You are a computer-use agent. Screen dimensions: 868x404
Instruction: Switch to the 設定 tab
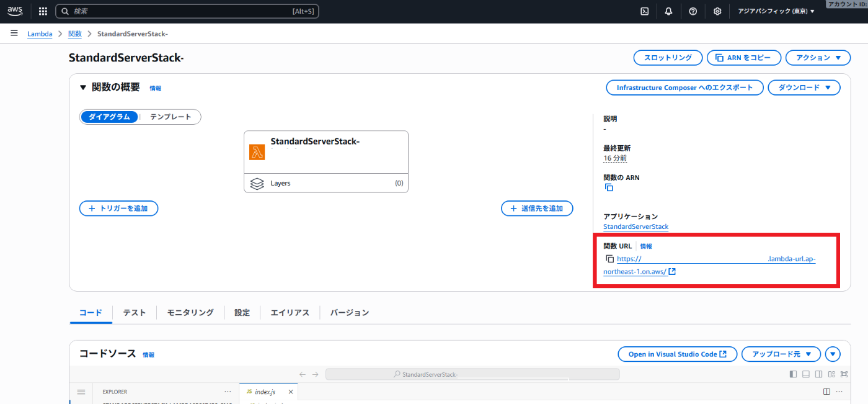pos(242,313)
